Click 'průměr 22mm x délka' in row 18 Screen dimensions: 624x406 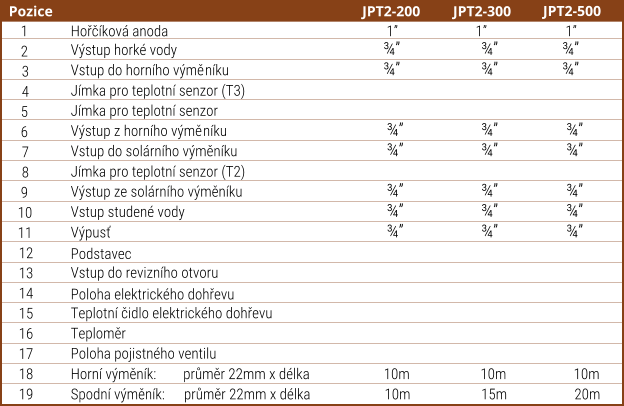pos(246,375)
